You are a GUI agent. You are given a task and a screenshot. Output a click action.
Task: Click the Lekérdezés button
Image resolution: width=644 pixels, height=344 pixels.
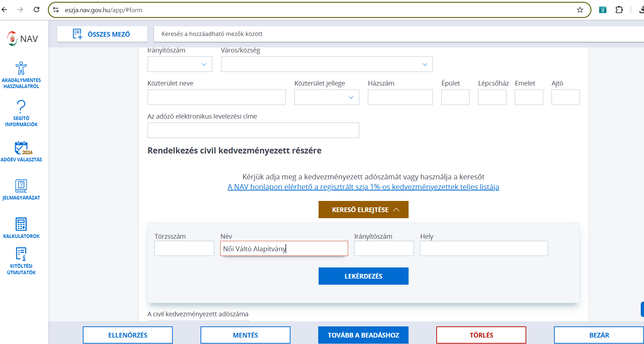click(363, 276)
